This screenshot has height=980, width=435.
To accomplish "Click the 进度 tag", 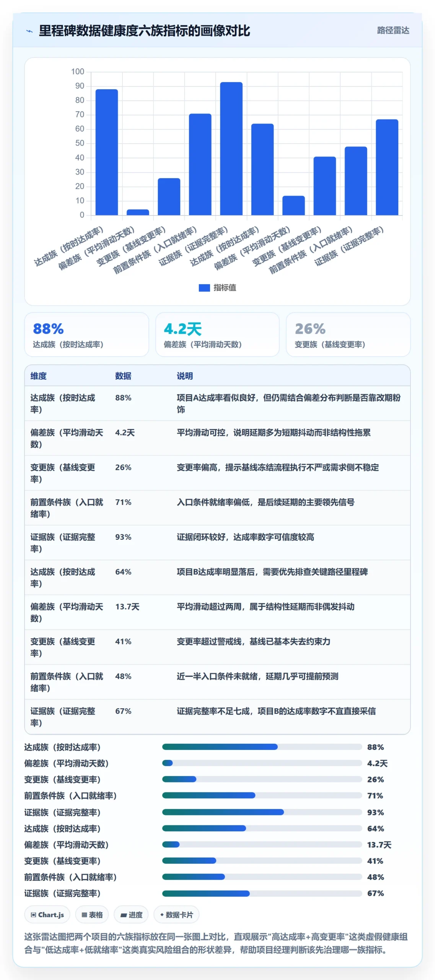I will coord(131,915).
